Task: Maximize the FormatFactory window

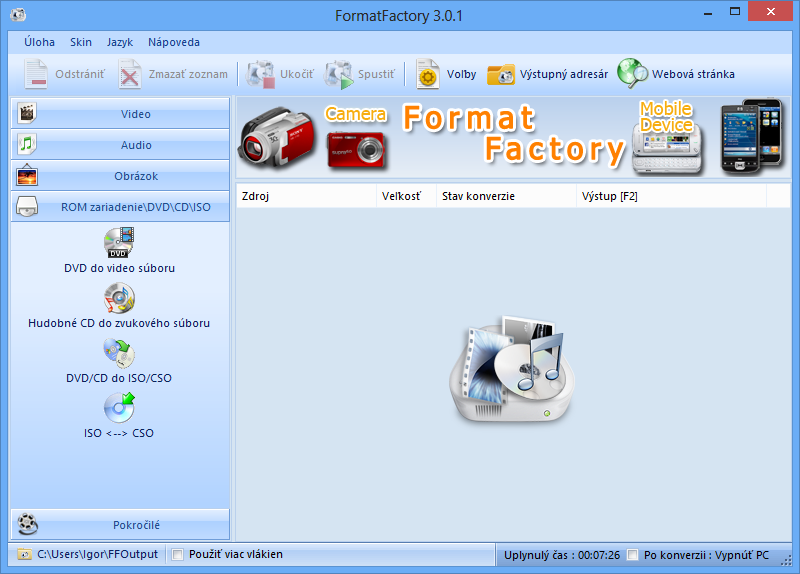Action: (735, 12)
